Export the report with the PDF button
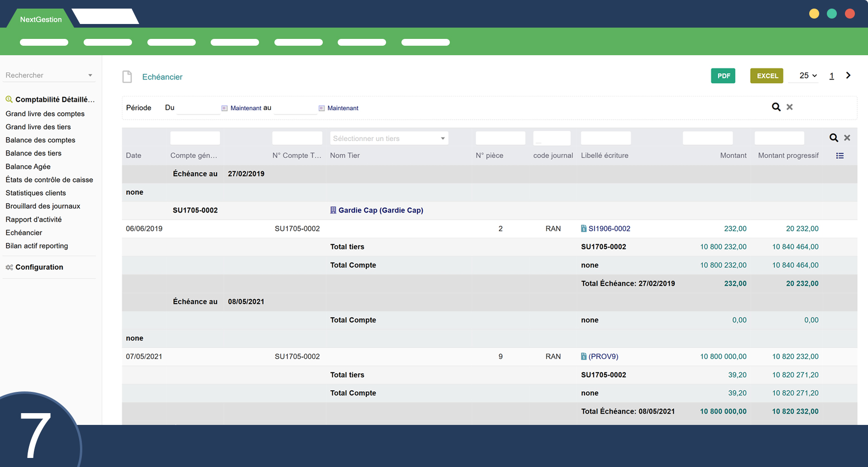Viewport: 868px width, 467px height. coord(723,76)
